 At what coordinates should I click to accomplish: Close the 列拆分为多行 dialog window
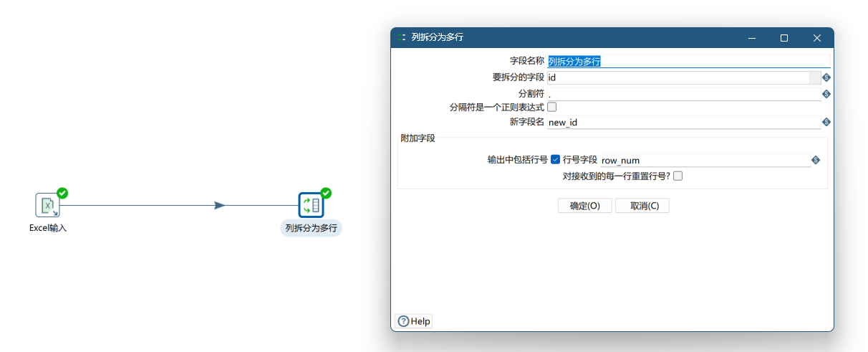coord(817,38)
